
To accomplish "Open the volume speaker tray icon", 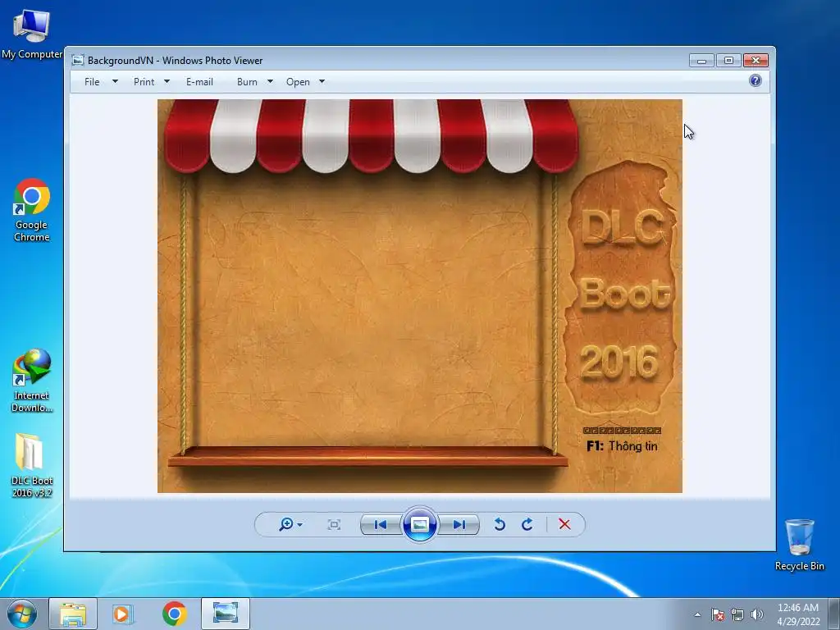I will click(756, 614).
